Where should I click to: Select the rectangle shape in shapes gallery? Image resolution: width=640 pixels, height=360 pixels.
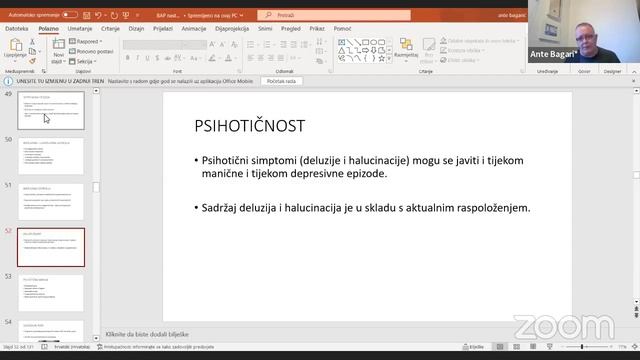tap(365, 42)
